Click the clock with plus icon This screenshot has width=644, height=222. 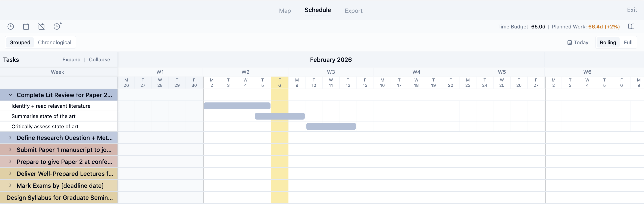(57, 26)
